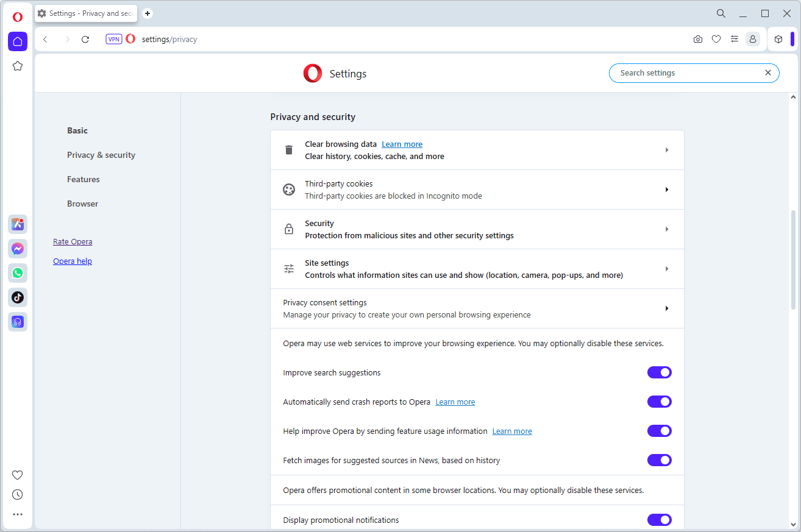
Task: Toggle Display promotional notifications off
Action: (659, 520)
